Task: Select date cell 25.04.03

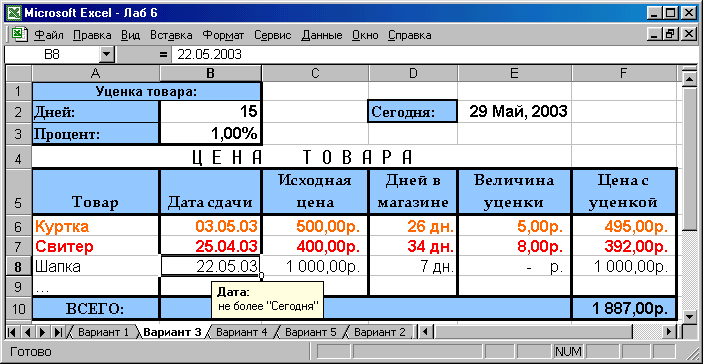Action: (210, 246)
